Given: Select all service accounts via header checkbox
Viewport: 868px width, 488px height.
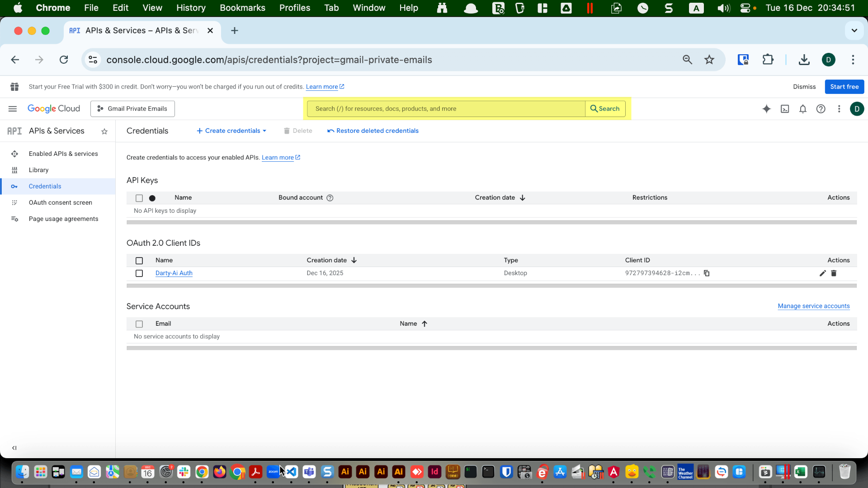Looking at the screenshot, I should (139, 324).
